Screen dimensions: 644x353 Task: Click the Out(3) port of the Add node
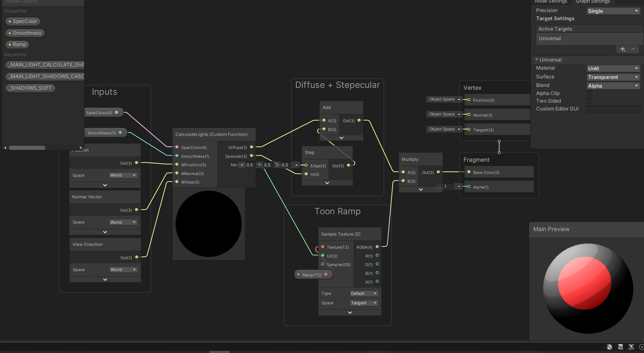359,120
